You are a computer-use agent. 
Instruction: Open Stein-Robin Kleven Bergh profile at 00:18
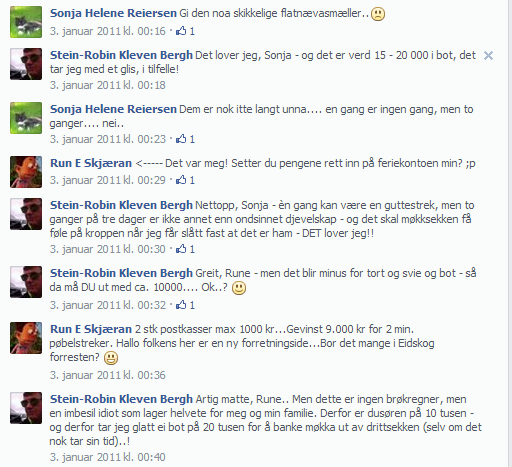[121, 55]
